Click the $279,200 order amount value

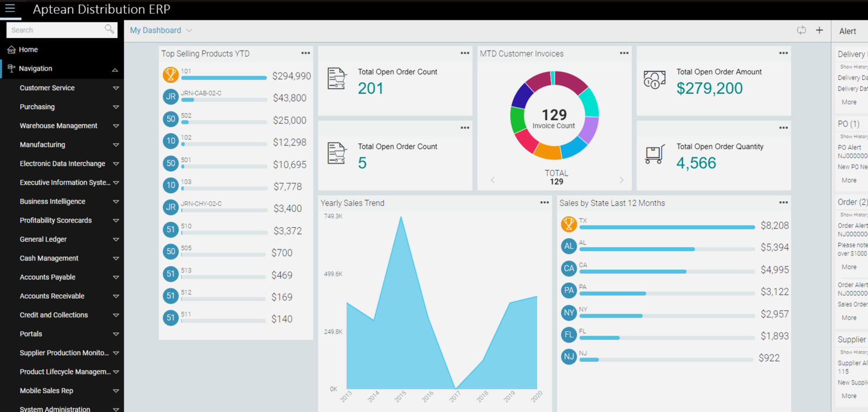(x=710, y=88)
